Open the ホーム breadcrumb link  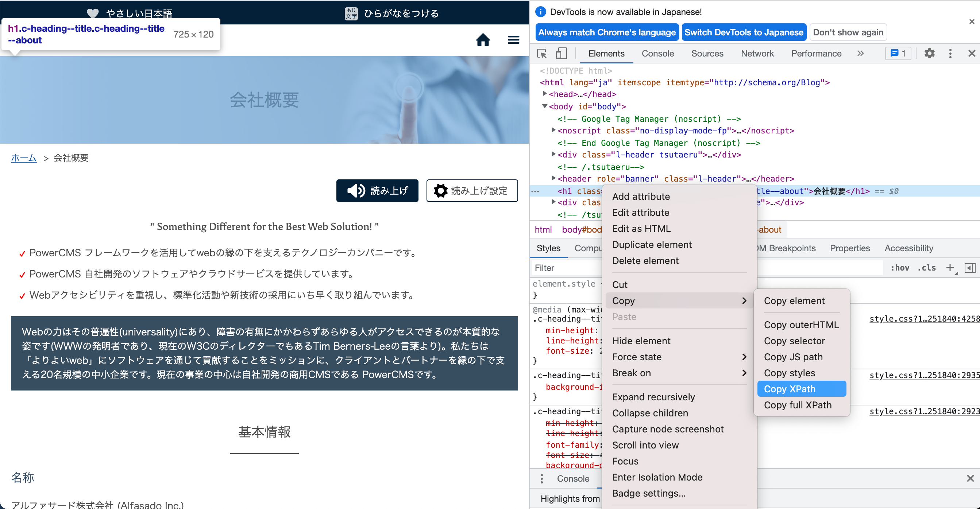pos(24,158)
